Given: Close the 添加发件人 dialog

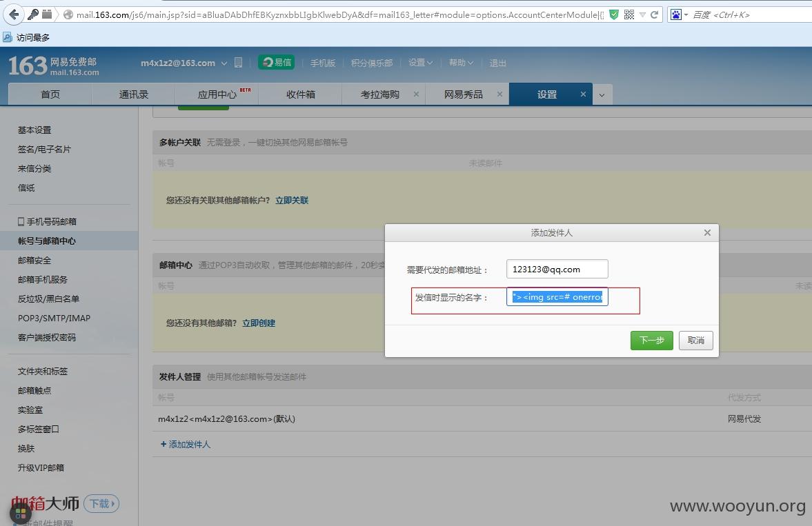Looking at the screenshot, I should [707, 233].
